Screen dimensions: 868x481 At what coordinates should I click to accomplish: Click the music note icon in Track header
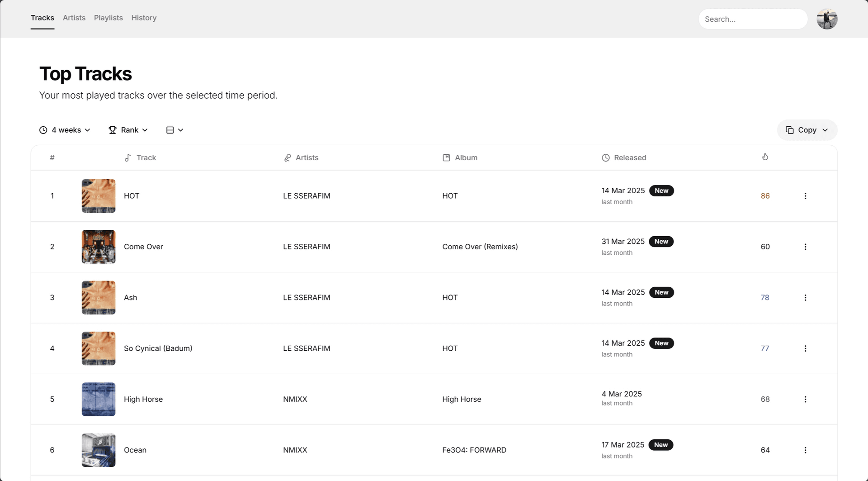[x=128, y=157]
